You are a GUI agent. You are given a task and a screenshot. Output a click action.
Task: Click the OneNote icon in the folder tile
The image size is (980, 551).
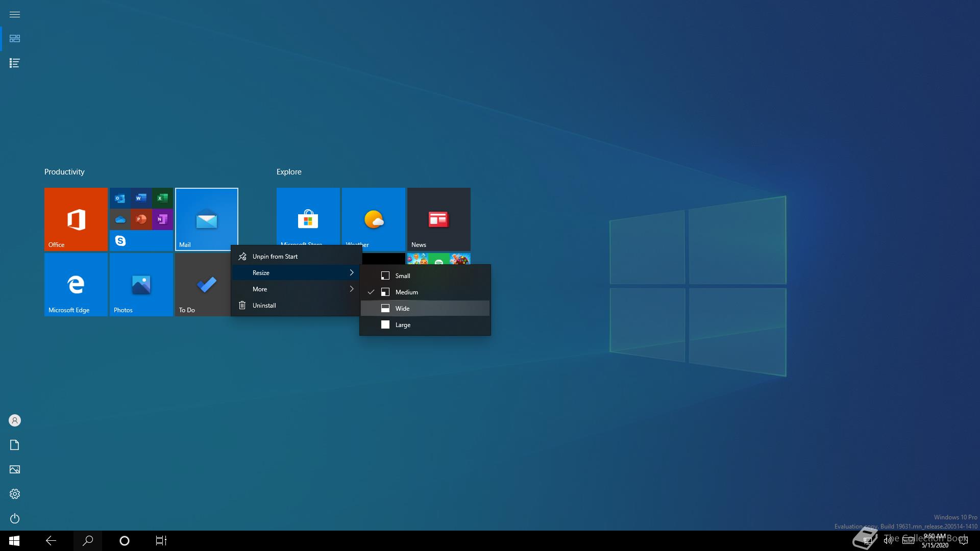pos(162,219)
